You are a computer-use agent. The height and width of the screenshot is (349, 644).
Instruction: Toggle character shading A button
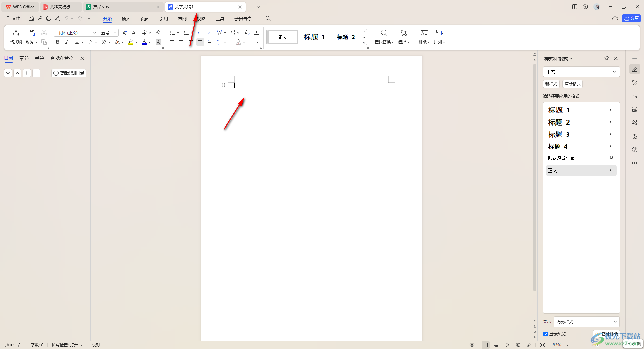[158, 42]
